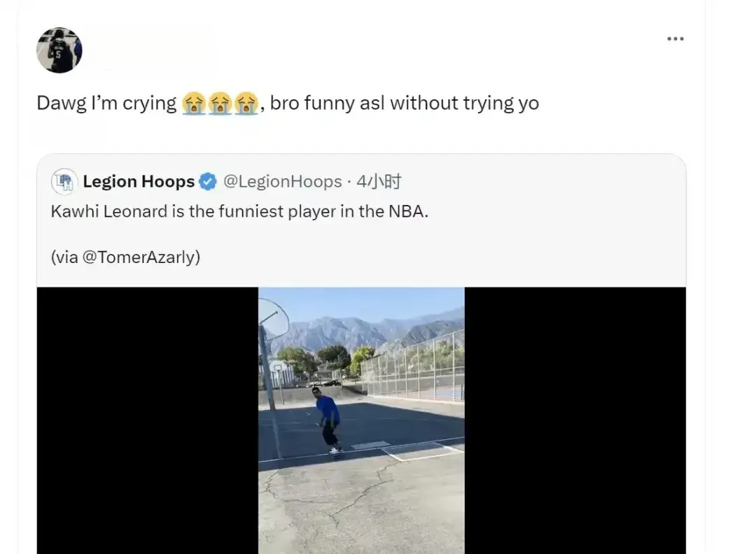Click the black letterbox left of video
This screenshot has height=554, width=756.
pyautogui.click(x=148, y=420)
